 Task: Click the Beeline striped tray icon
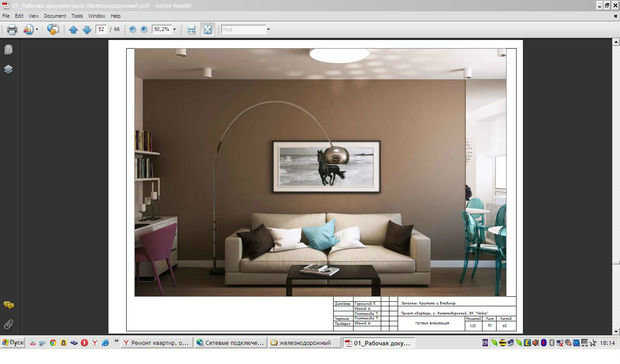point(503,343)
